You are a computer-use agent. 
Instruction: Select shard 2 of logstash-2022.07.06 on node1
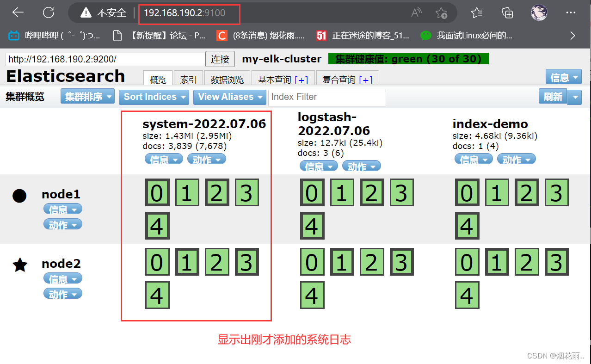(x=372, y=192)
